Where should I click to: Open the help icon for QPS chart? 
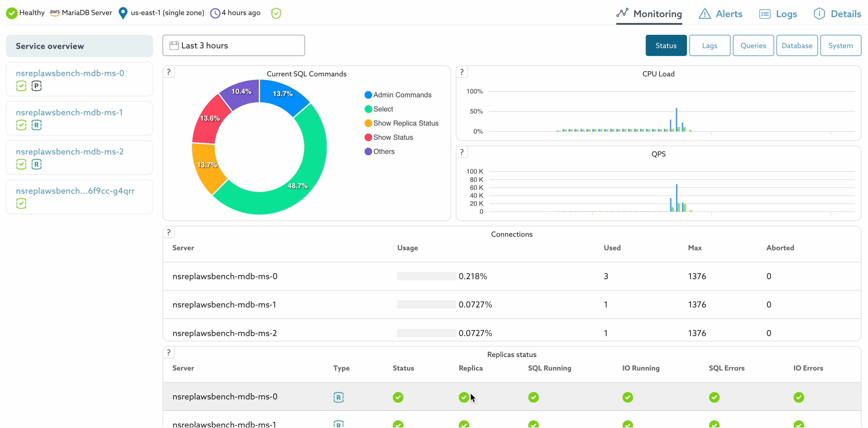click(x=462, y=152)
